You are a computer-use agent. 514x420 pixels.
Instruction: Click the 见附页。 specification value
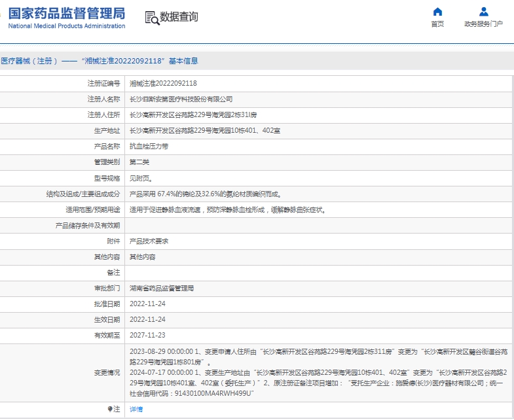pyautogui.click(x=141, y=178)
